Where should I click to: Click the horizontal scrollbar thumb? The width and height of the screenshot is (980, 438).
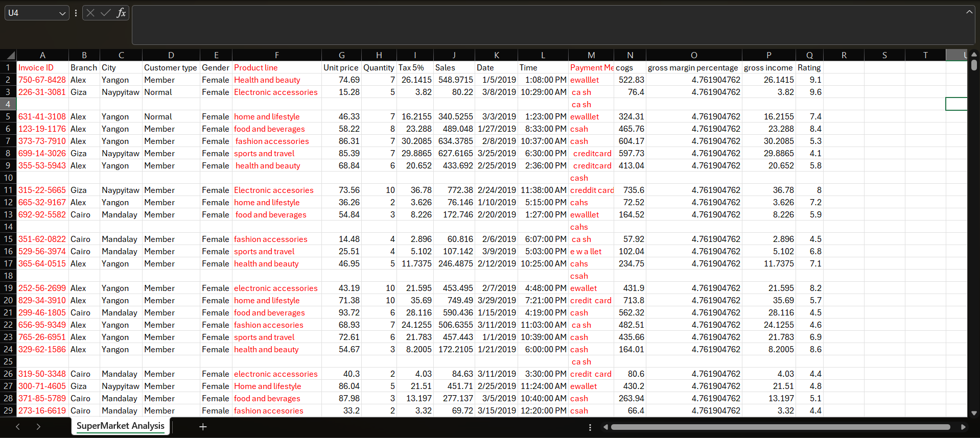(x=781, y=427)
